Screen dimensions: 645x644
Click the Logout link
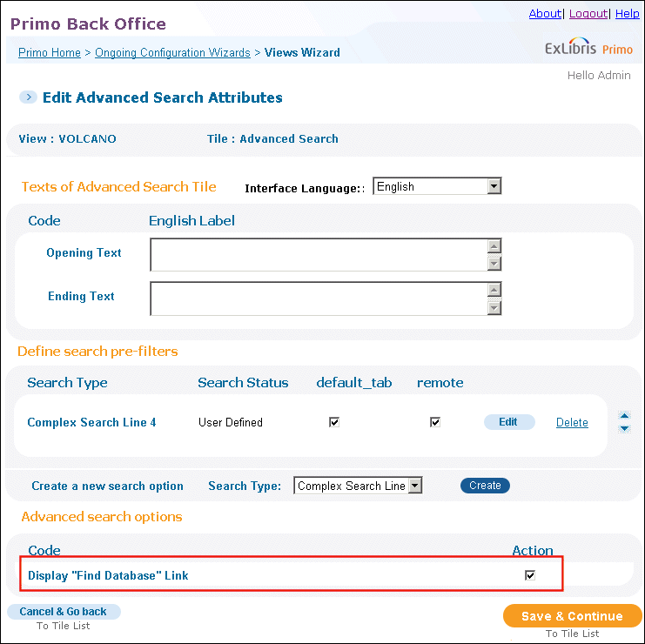click(588, 14)
